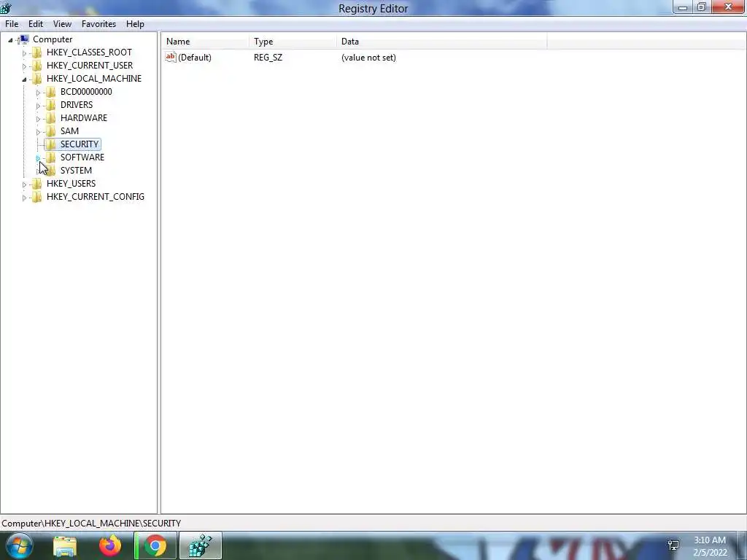Click the HARDWARE folder icon
747x560 pixels.
click(51, 118)
